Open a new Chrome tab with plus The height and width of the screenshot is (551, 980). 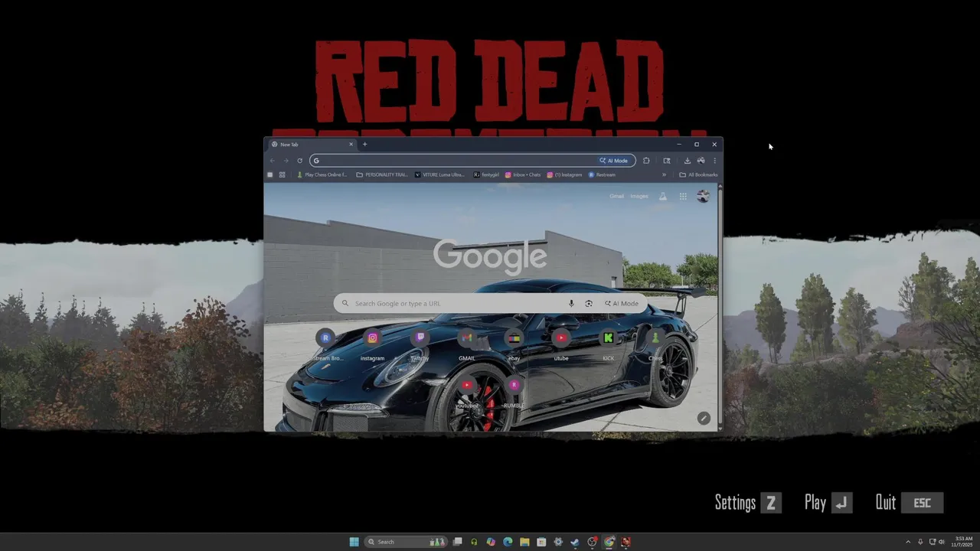pos(364,144)
